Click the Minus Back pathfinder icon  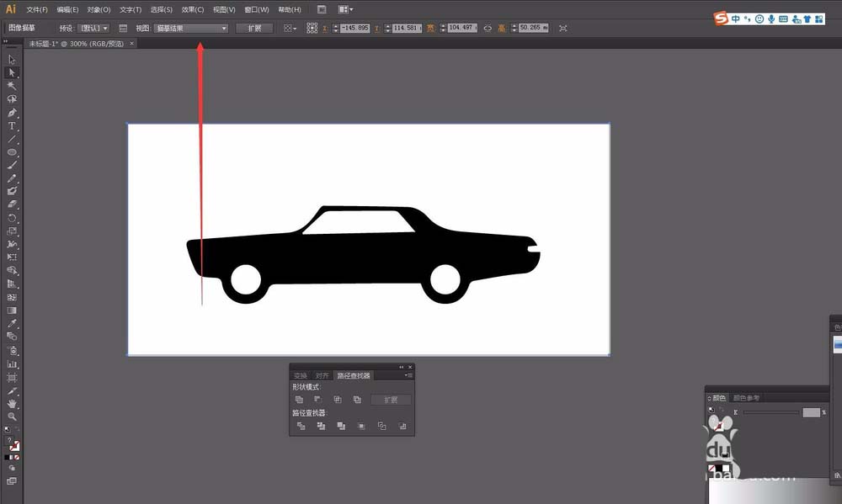pyautogui.click(x=402, y=426)
